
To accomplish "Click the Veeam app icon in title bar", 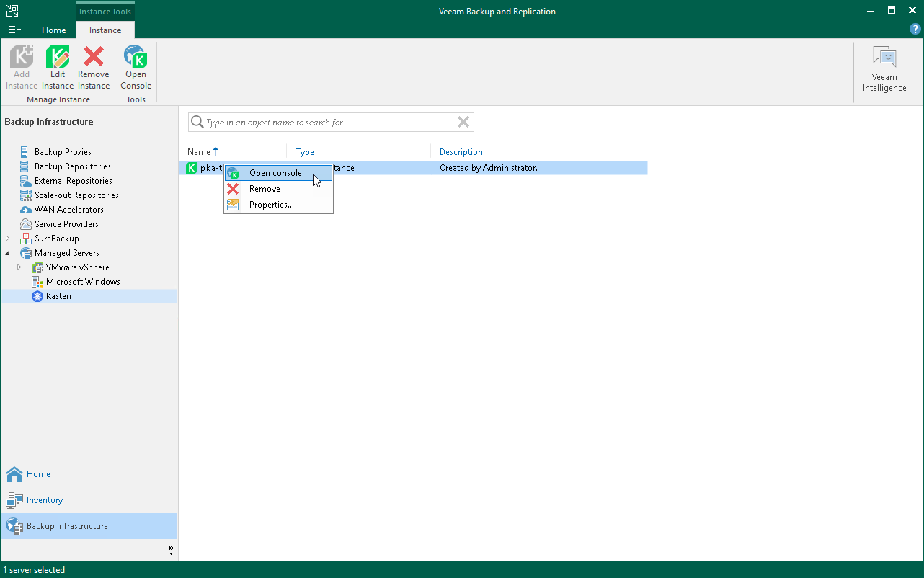I will pos(12,11).
